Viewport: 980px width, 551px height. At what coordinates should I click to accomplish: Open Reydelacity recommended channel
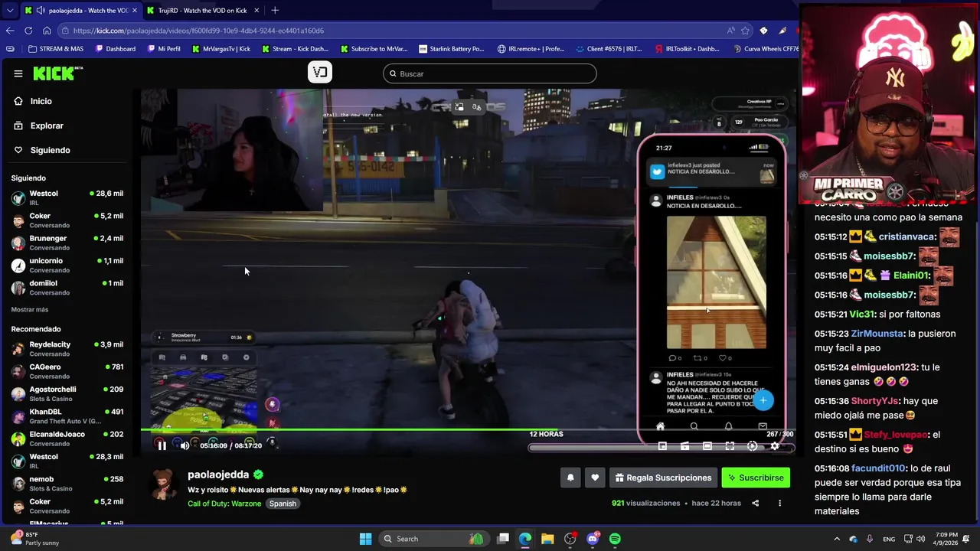coord(67,349)
